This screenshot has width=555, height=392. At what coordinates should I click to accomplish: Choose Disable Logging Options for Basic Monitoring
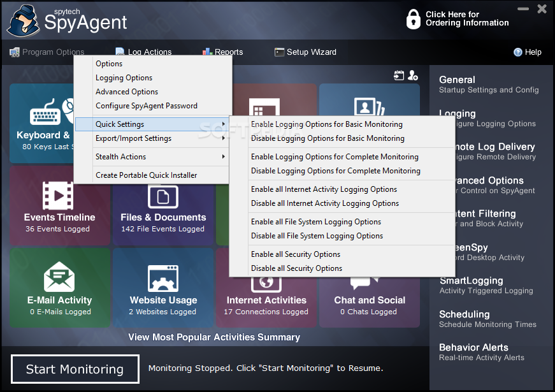click(342, 138)
